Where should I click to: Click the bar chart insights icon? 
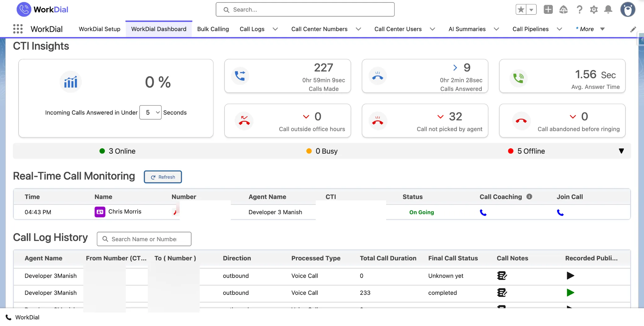(x=70, y=82)
